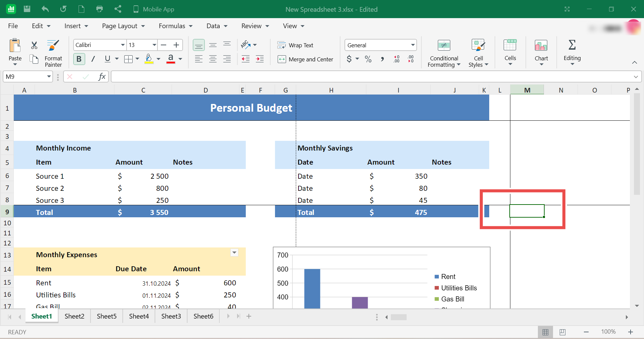This screenshot has height=339, width=644.
Task: Enable Wrap Text
Action: tap(295, 45)
